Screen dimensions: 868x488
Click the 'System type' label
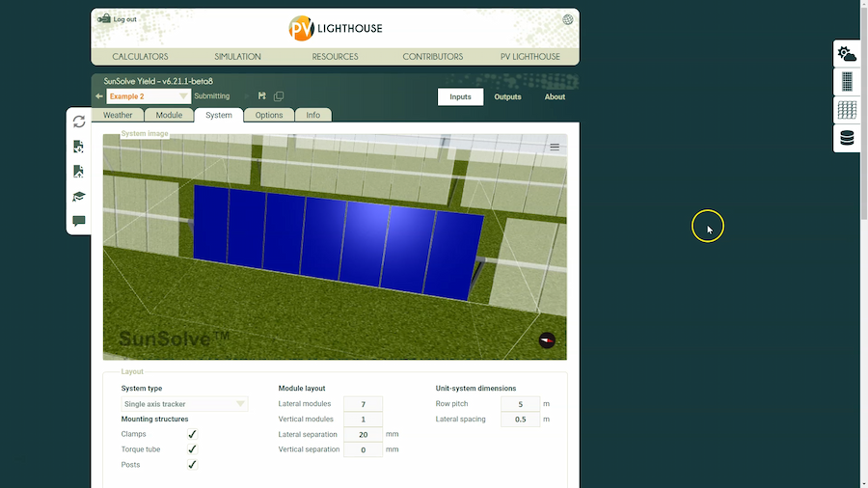[142, 389]
